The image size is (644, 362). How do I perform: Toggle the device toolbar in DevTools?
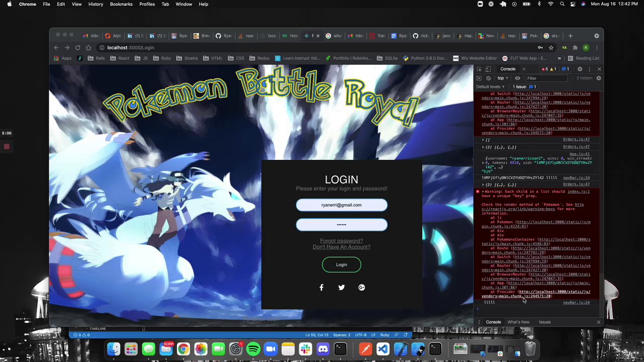click(488, 69)
